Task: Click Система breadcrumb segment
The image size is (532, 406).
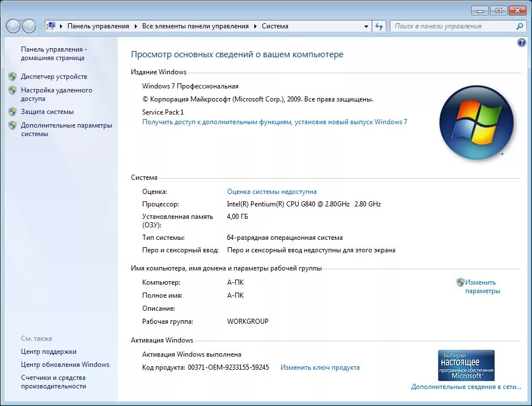Action: coord(275,26)
